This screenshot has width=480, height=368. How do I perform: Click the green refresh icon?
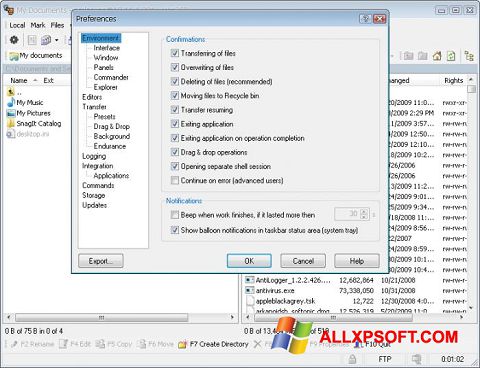coord(451,56)
